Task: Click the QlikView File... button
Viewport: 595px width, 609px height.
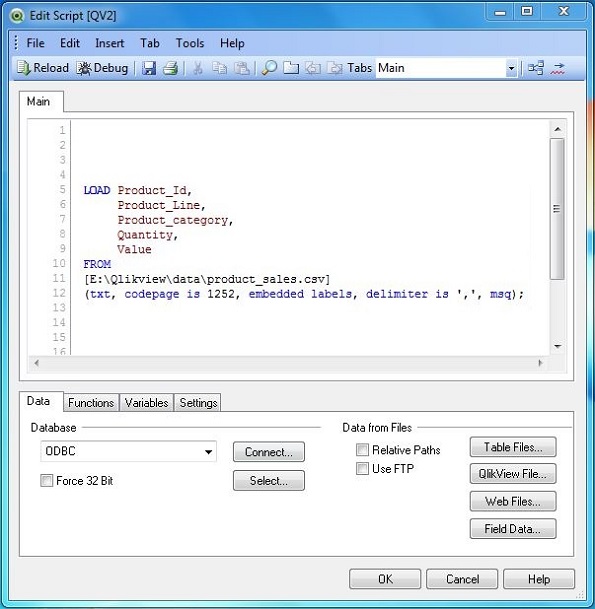Action: (513, 474)
